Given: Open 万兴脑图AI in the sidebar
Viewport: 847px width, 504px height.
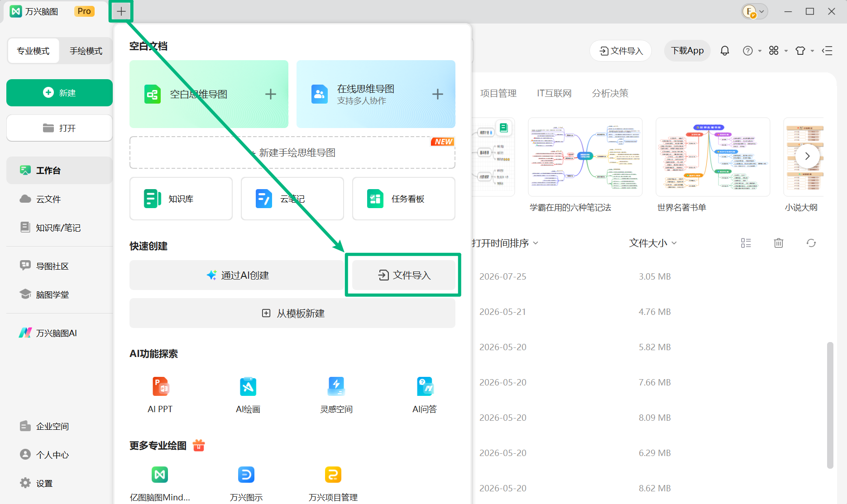Looking at the screenshot, I should tap(59, 333).
